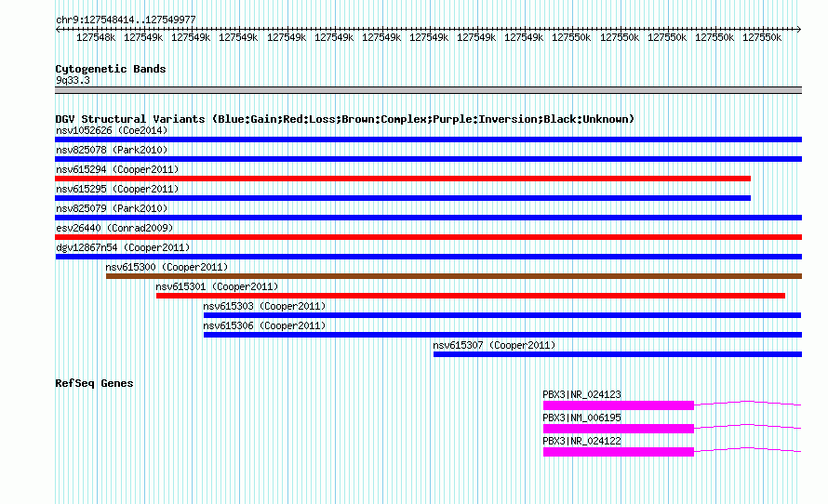Click the blue gain bar under nsv1052626
Viewport: 828px width, 504px height.
coord(428,139)
